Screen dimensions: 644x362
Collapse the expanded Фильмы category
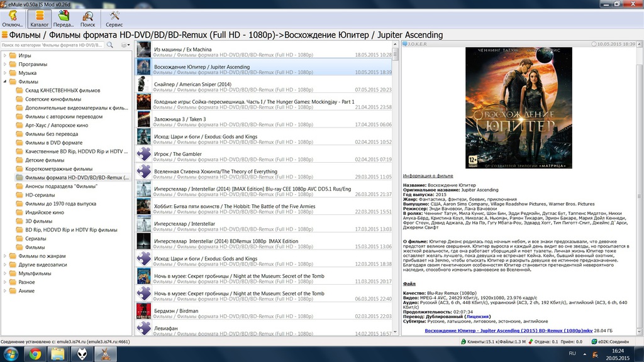pyautogui.click(x=5, y=82)
